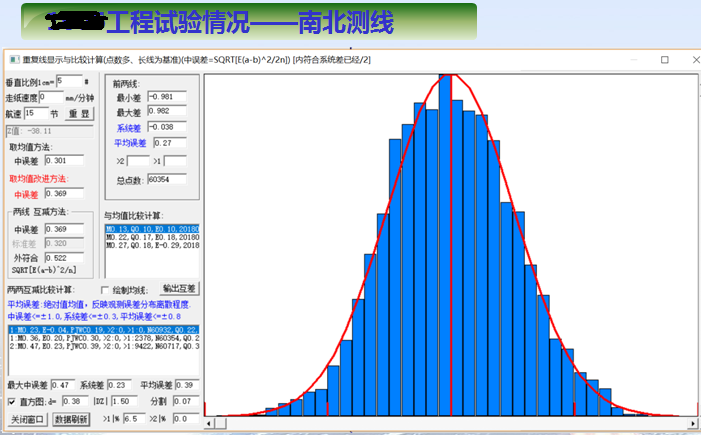The width and height of the screenshot is (701, 435).
Task: Click the 重显 button
Action: (79, 114)
